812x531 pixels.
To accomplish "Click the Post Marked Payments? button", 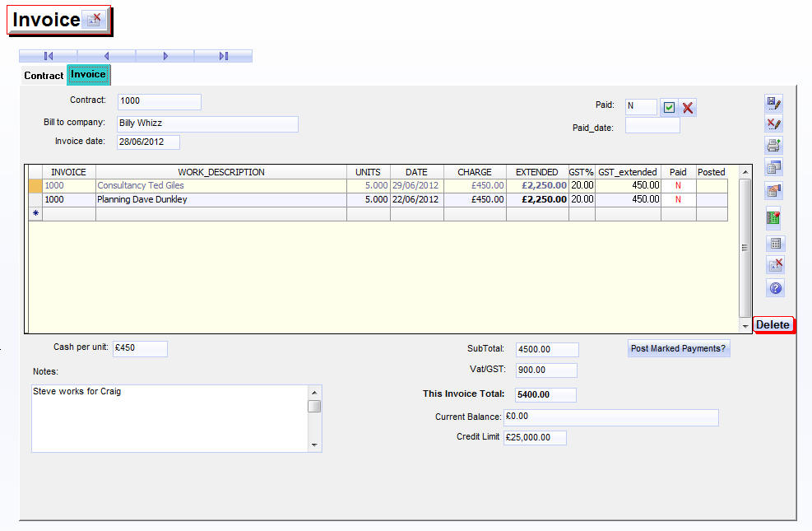I will (x=679, y=348).
